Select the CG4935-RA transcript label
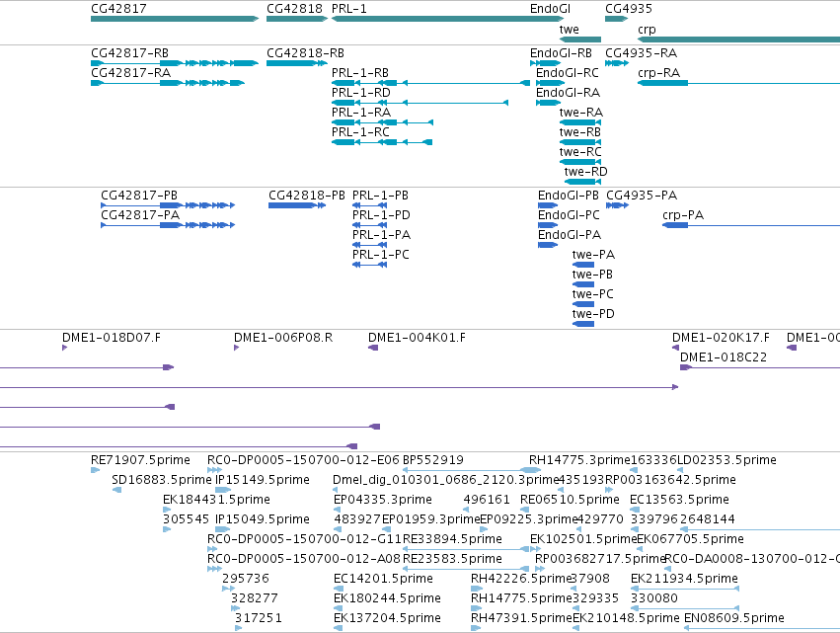 (x=642, y=53)
